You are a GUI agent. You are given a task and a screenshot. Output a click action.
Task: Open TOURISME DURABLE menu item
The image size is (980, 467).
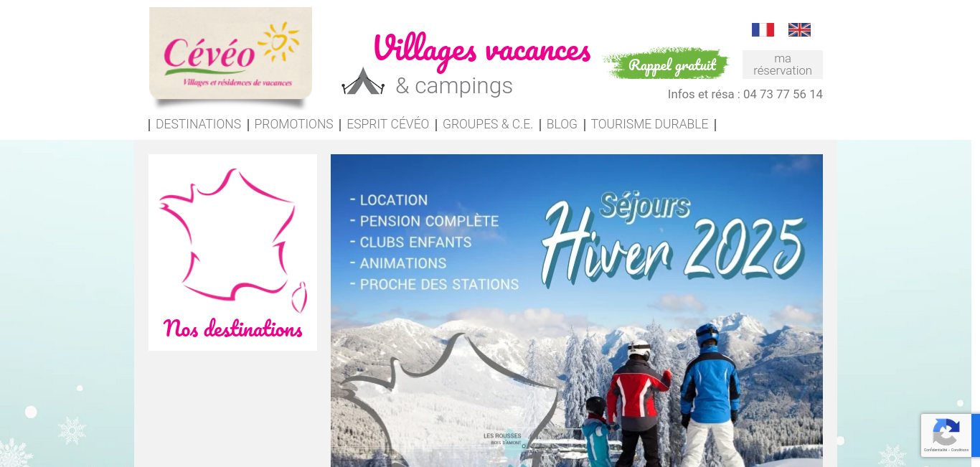pyautogui.click(x=649, y=124)
